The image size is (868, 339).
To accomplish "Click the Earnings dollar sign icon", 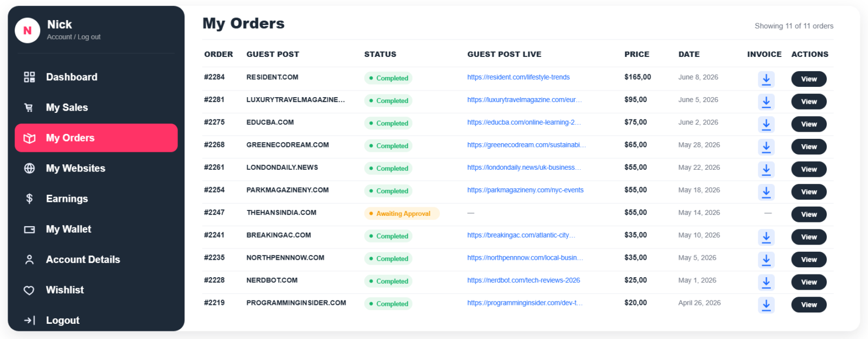I will coord(29,199).
